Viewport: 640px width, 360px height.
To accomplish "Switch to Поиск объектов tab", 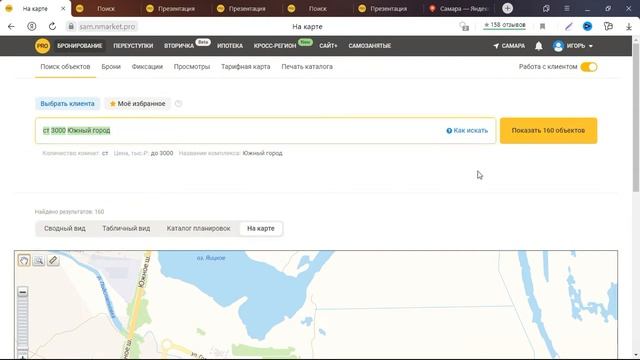I will point(65,67).
